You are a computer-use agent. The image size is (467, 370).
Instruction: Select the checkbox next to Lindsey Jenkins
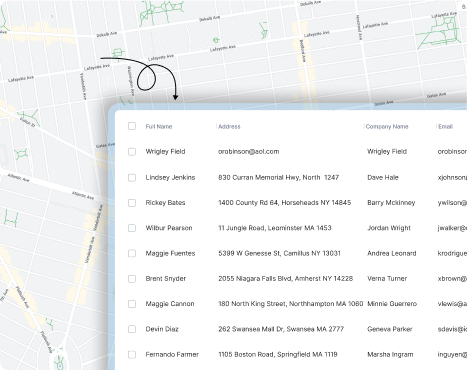132,177
